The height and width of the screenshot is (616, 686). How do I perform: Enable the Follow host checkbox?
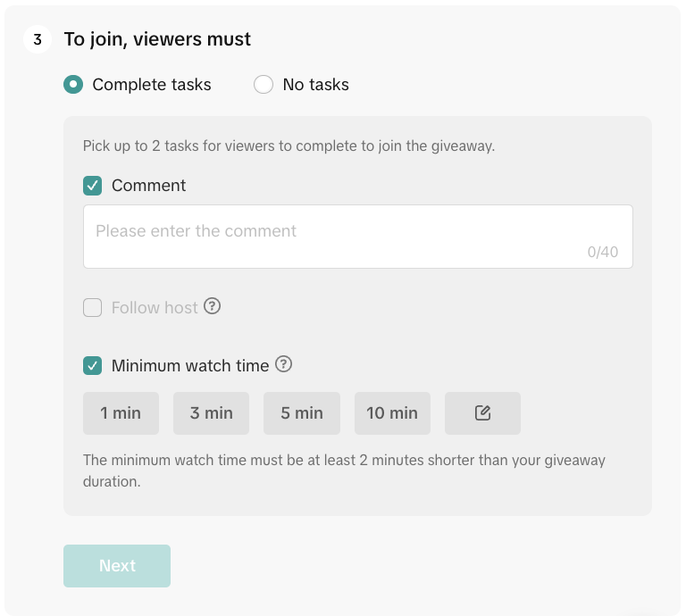pyautogui.click(x=92, y=308)
